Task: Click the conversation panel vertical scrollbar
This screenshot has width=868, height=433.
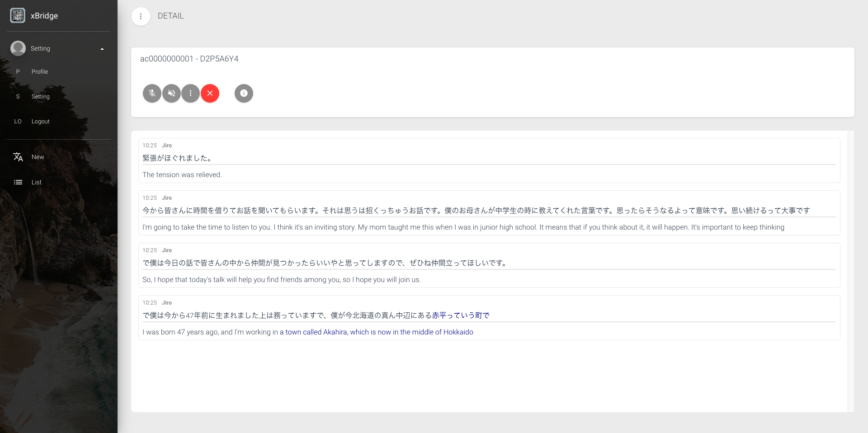Action: 850,271
